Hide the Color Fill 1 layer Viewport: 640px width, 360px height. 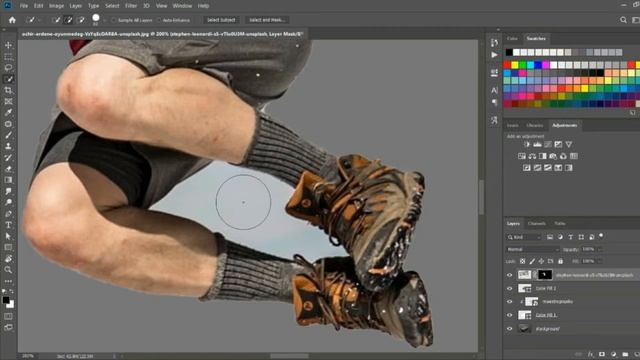click(x=509, y=315)
